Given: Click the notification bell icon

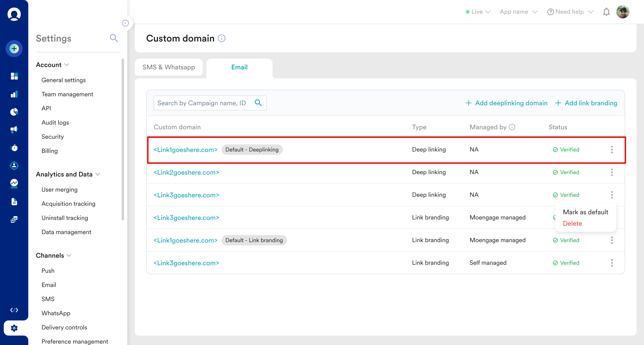Looking at the screenshot, I should pyautogui.click(x=606, y=12).
